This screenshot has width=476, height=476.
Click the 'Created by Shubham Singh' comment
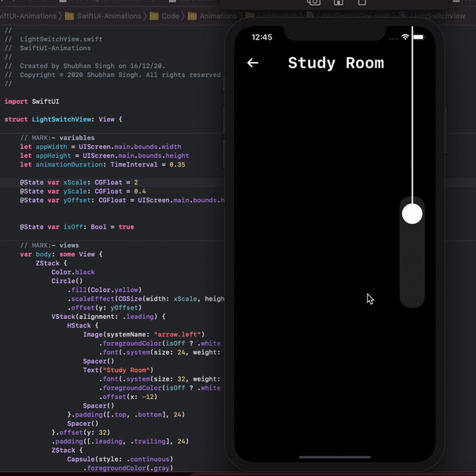pyautogui.click(x=85, y=66)
